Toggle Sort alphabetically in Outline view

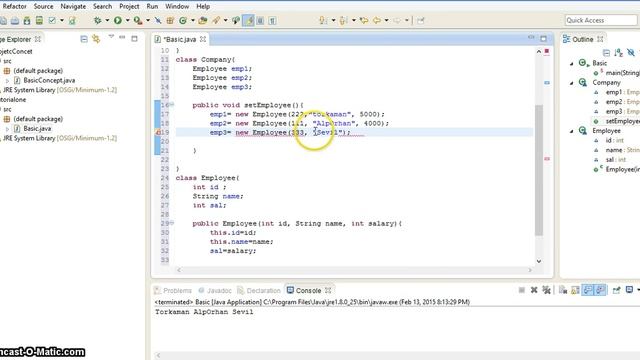pos(619,53)
